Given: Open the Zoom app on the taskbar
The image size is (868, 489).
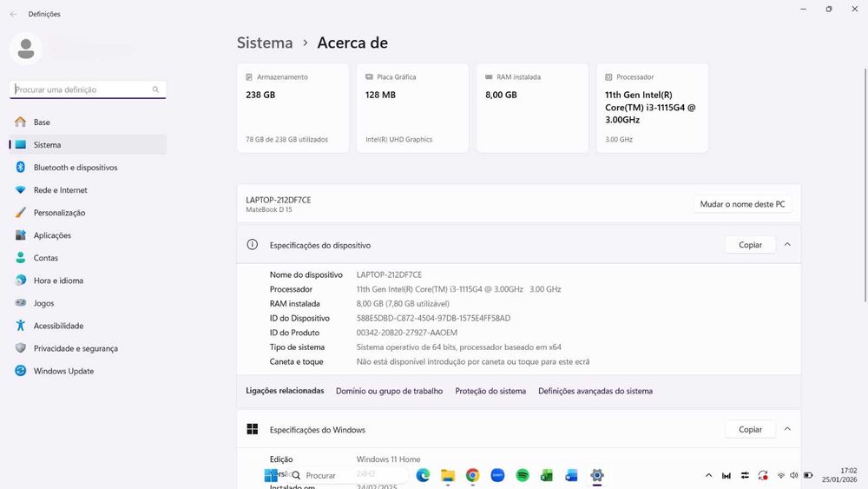Looking at the screenshot, I should point(497,475).
